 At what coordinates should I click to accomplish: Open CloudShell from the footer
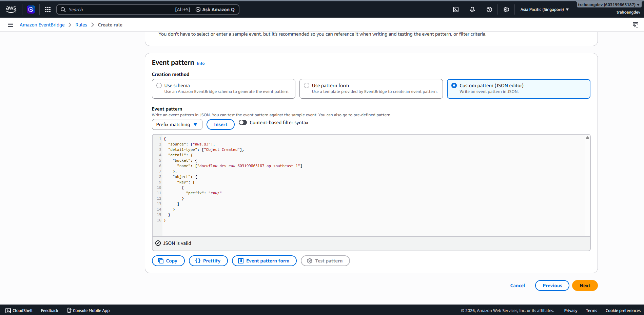pyautogui.click(x=19, y=310)
